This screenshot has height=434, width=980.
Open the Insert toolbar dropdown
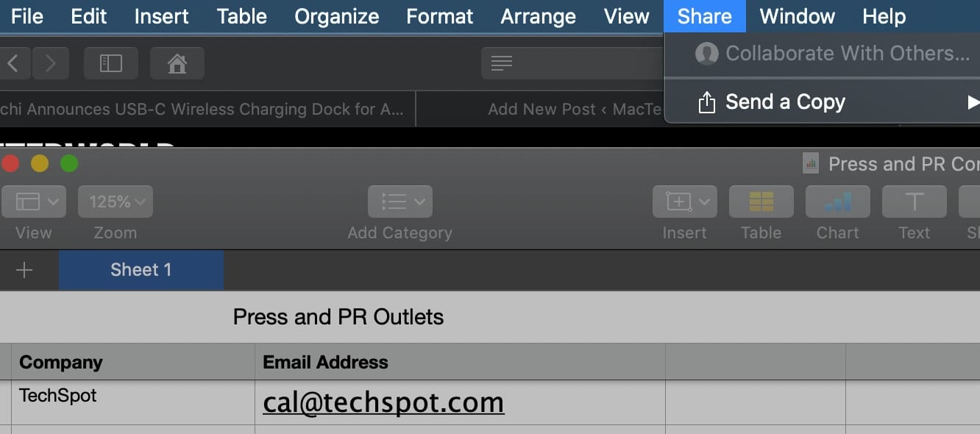684,202
